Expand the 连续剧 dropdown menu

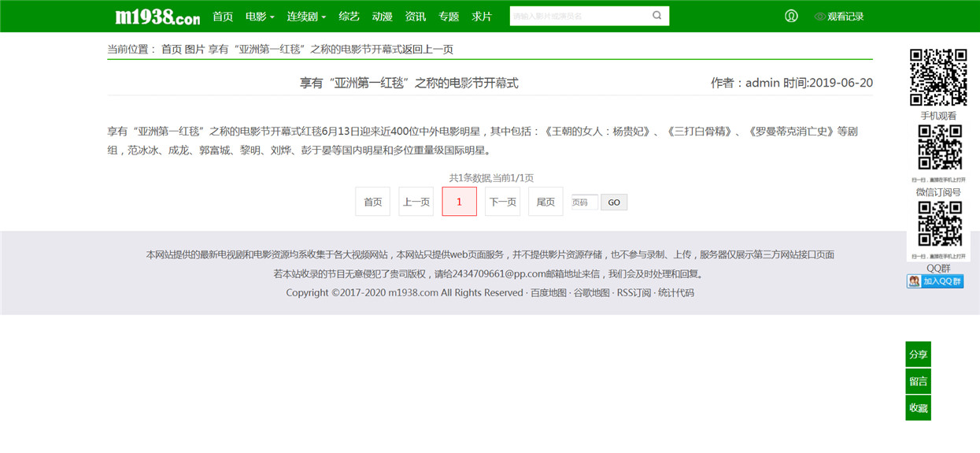click(x=306, y=17)
